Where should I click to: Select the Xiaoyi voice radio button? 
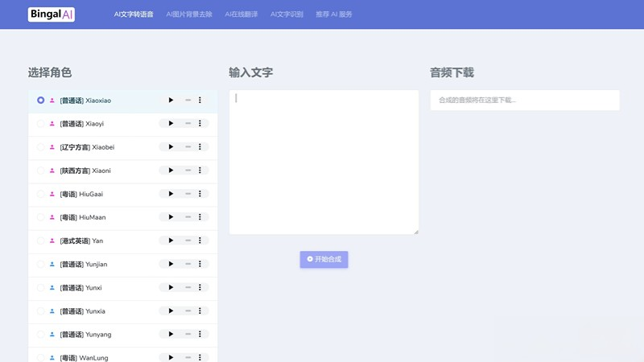(x=41, y=124)
